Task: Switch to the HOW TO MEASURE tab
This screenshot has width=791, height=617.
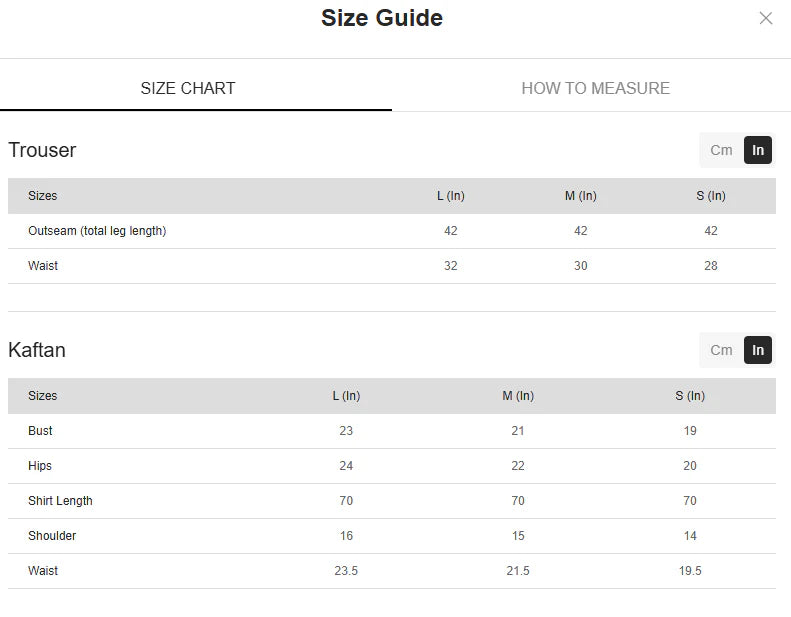Action: click(x=595, y=88)
